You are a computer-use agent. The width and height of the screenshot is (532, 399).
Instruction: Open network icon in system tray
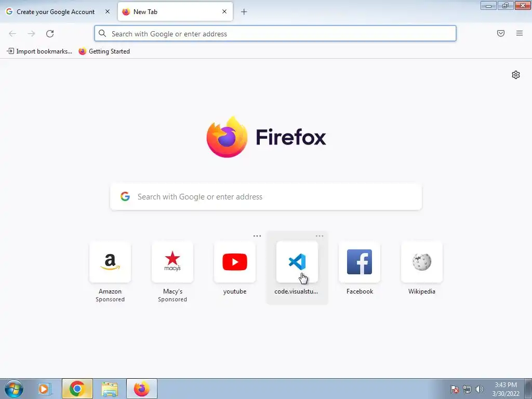[467, 389]
